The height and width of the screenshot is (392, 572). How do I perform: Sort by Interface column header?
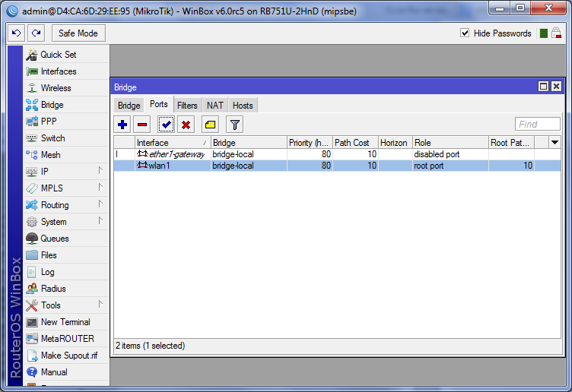pos(173,143)
